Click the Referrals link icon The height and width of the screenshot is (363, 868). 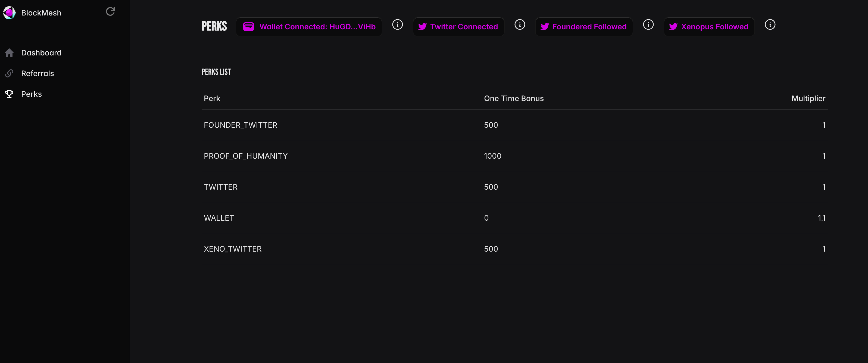tap(9, 73)
